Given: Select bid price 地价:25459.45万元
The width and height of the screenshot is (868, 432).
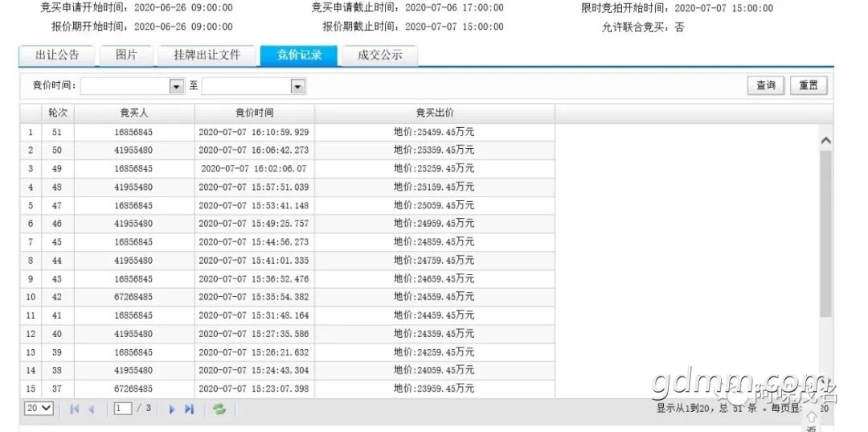Looking at the screenshot, I should coord(434,133).
